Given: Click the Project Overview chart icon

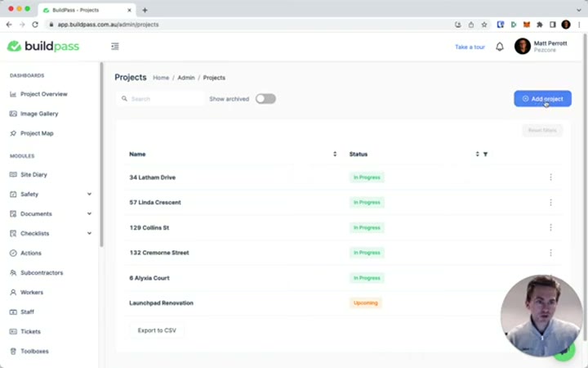Looking at the screenshot, I should tap(13, 94).
